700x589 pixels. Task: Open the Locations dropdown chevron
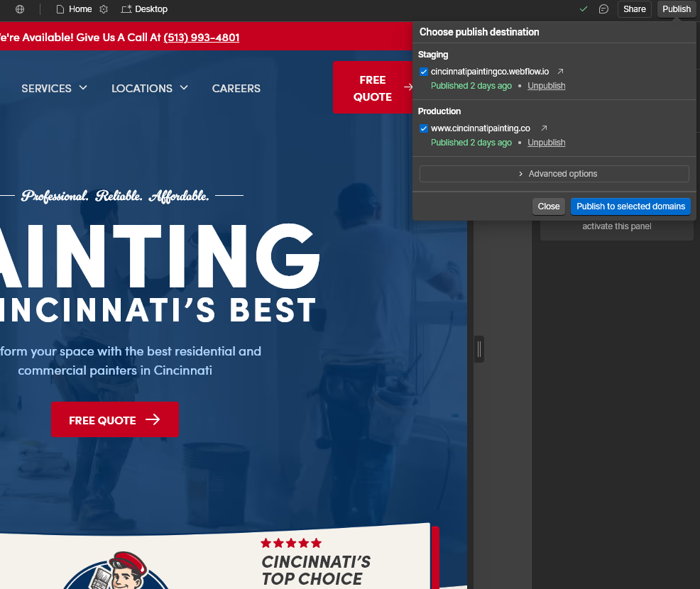pyautogui.click(x=184, y=87)
